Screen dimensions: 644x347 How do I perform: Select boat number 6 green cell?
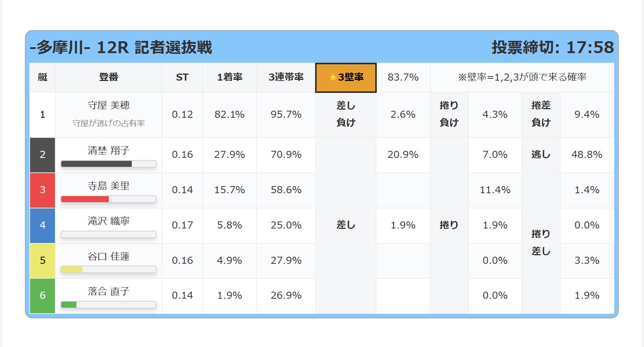pyautogui.click(x=43, y=296)
